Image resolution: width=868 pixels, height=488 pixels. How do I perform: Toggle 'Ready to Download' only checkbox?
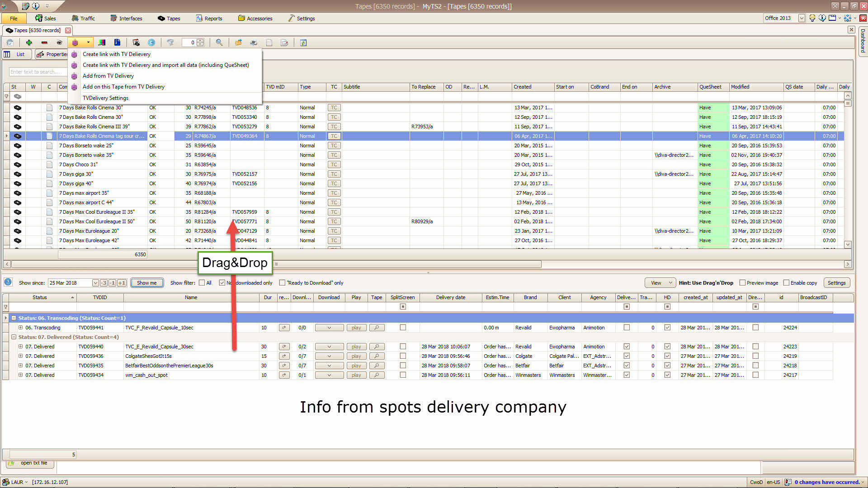[282, 283]
